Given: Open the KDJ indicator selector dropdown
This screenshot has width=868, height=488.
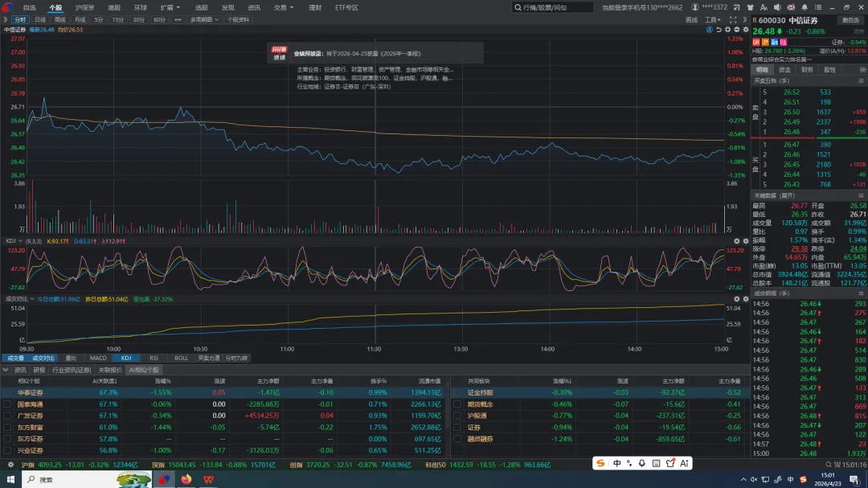Looking at the screenshot, I should click(14, 241).
